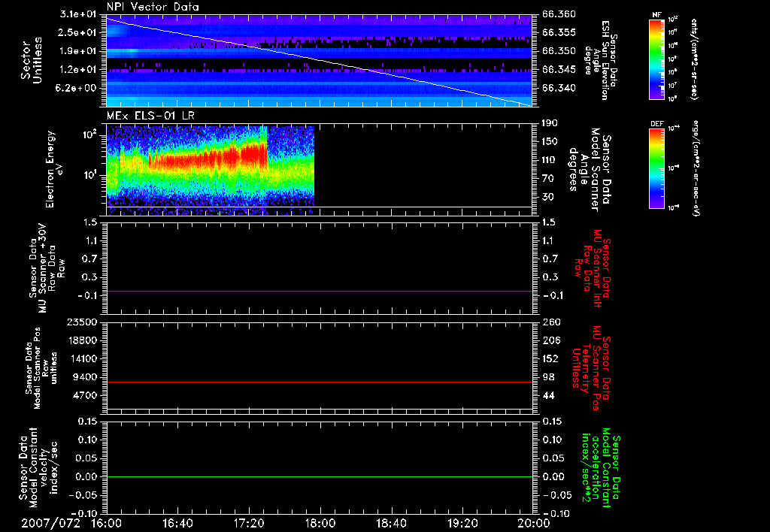The height and width of the screenshot is (532, 770).
Task: Click the red 'MU Scanner Pos Telemetry' label
Action: pos(591,368)
